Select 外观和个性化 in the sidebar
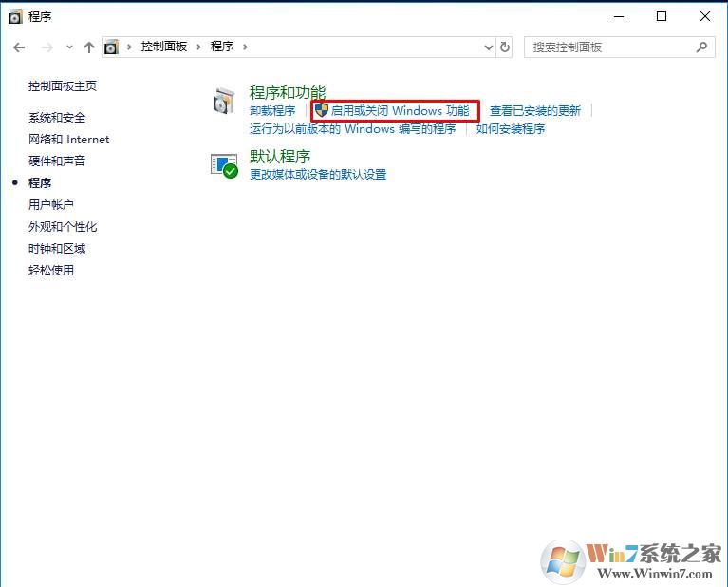The image size is (728, 587). pos(63,227)
